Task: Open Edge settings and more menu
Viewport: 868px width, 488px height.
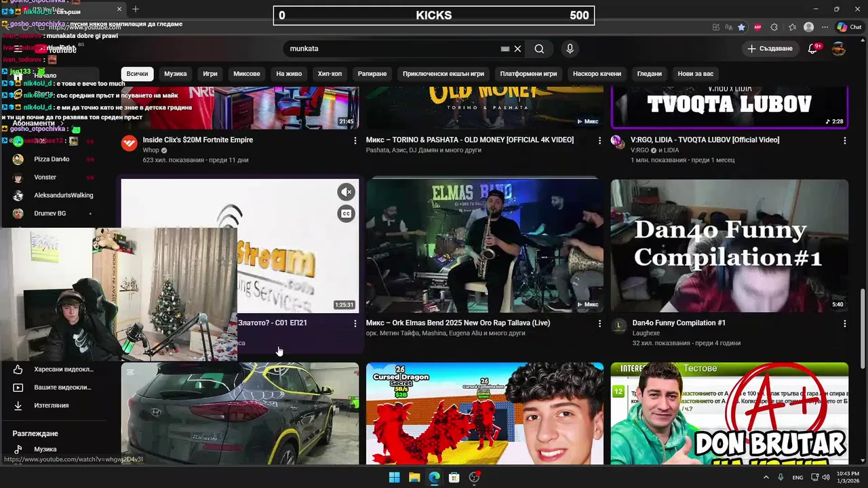Action: 824,27
